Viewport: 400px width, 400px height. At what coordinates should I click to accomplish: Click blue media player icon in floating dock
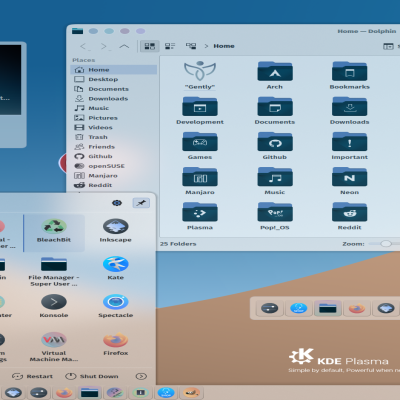pyautogui.click(x=299, y=308)
